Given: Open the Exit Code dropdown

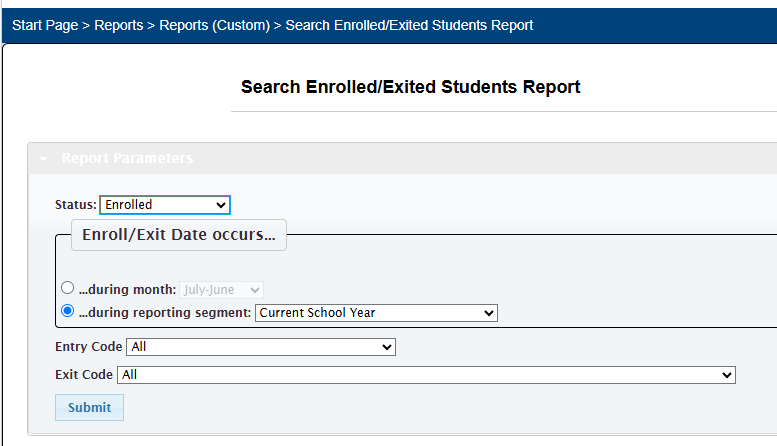Looking at the screenshot, I should [426, 375].
